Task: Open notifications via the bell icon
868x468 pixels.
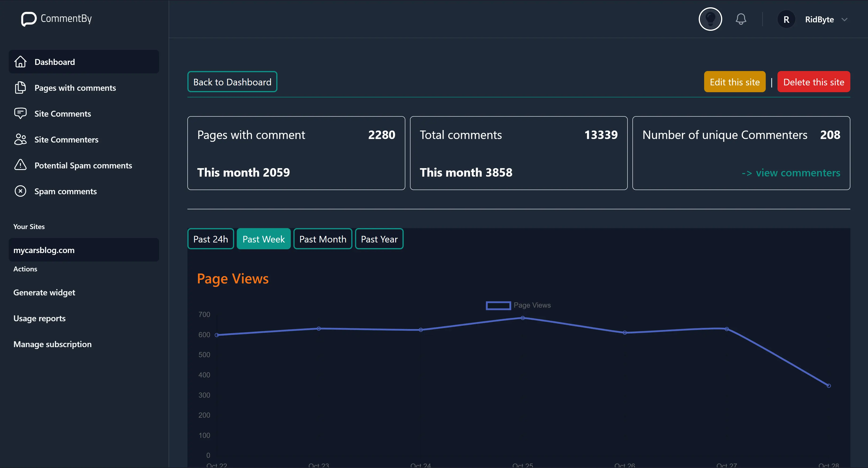Action: point(741,19)
